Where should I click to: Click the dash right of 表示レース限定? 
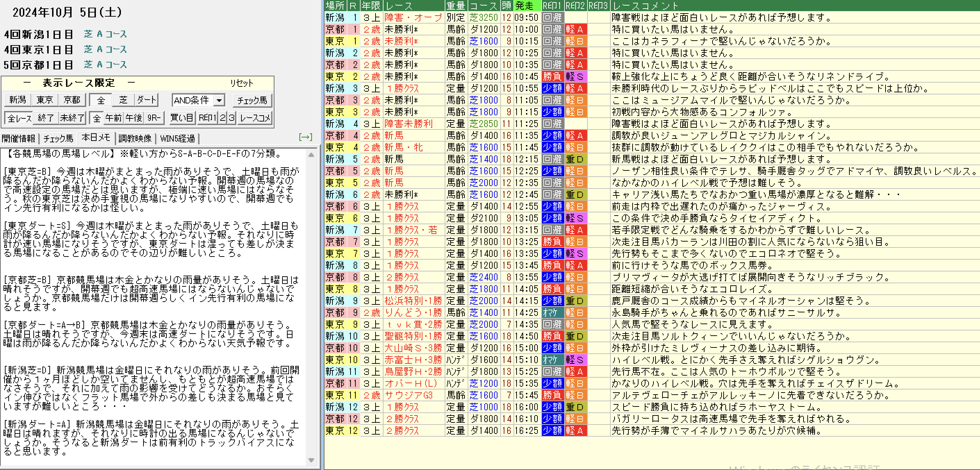pyautogui.click(x=131, y=83)
